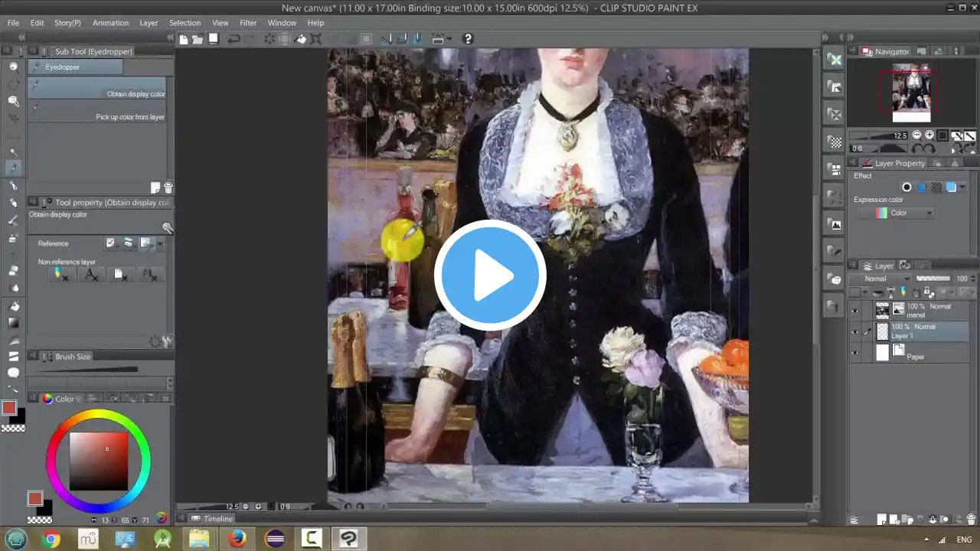Toggle the border effect circle in Layer Property
The height and width of the screenshot is (551, 980).
click(906, 187)
